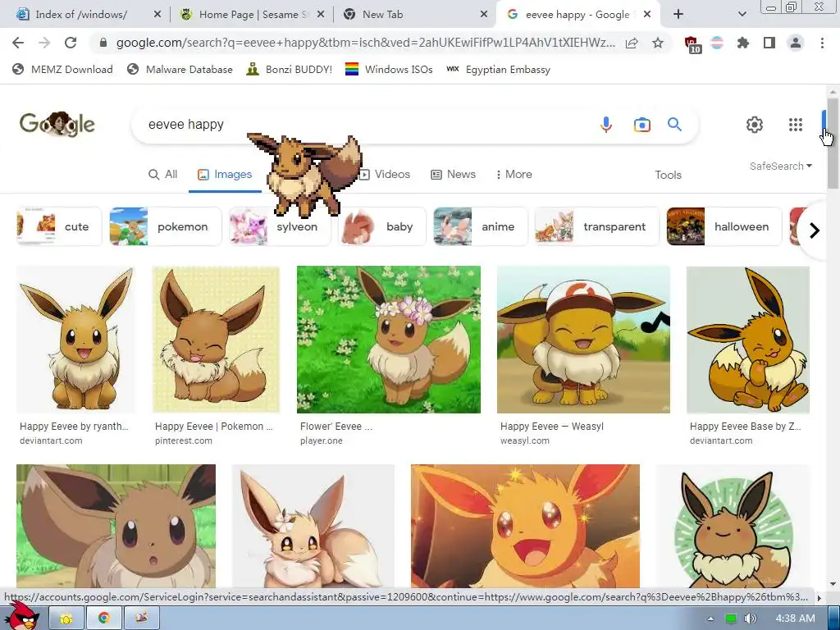Switch to the All results tab
840x630 pixels.
click(x=163, y=175)
